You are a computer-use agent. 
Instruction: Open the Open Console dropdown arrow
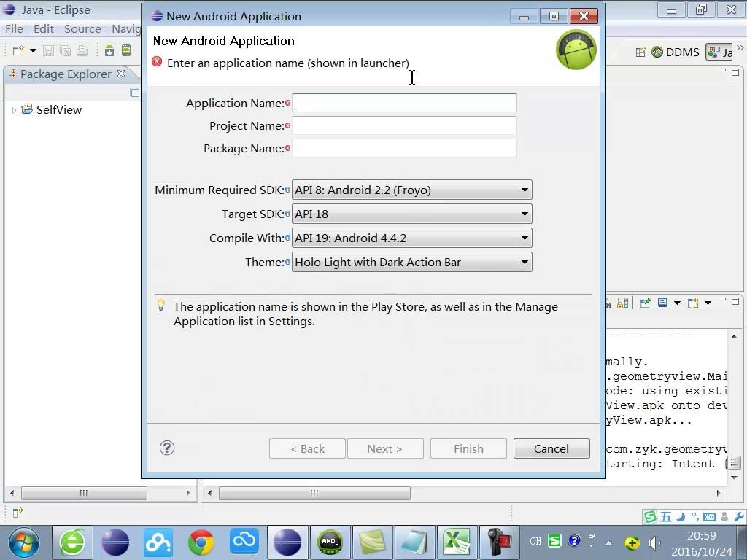(x=708, y=303)
